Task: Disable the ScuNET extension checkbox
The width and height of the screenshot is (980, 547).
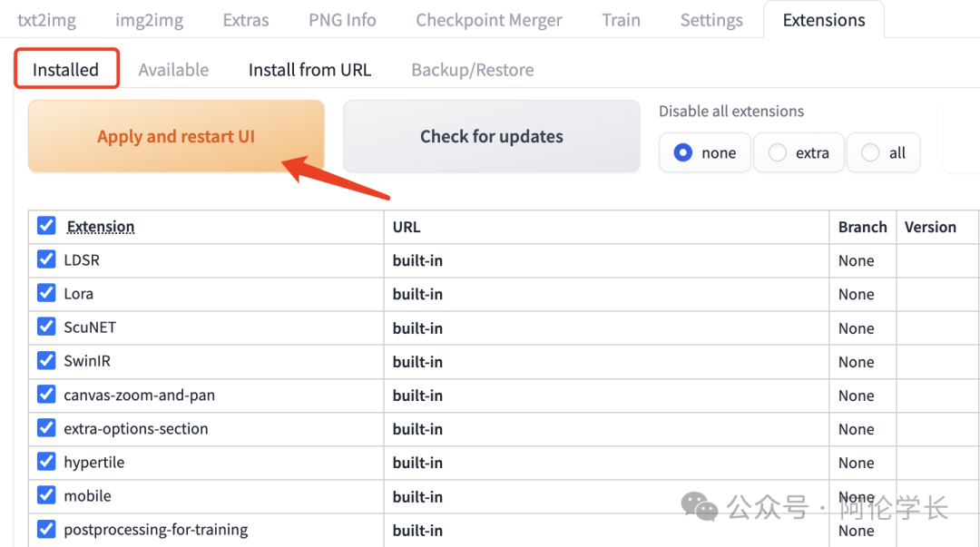Action: 46,327
